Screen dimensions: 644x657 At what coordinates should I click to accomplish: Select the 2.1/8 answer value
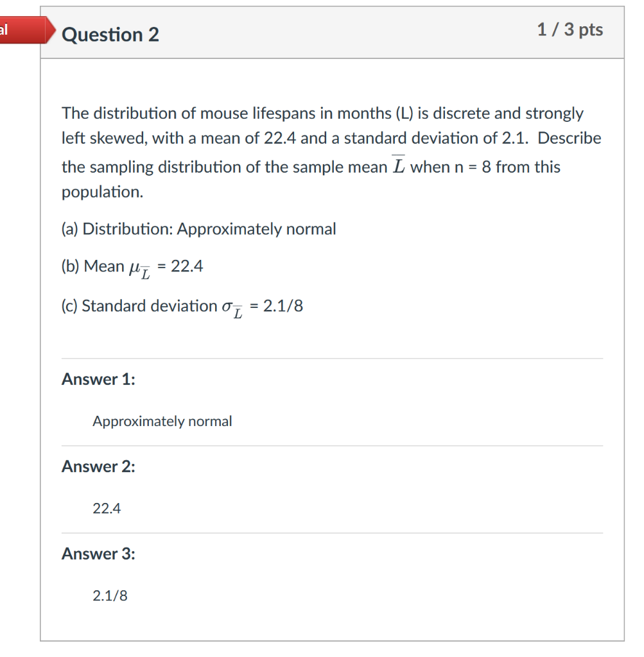pos(110,595)
